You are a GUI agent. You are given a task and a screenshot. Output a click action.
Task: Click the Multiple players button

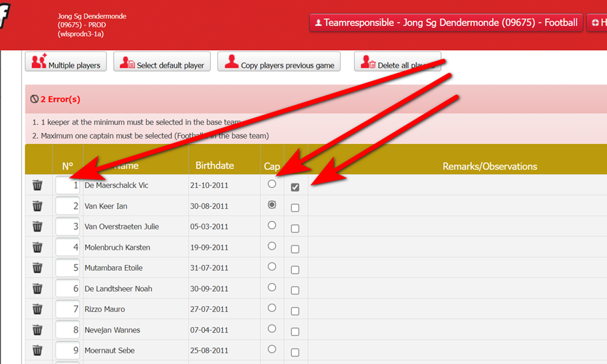tap(66, 63)
